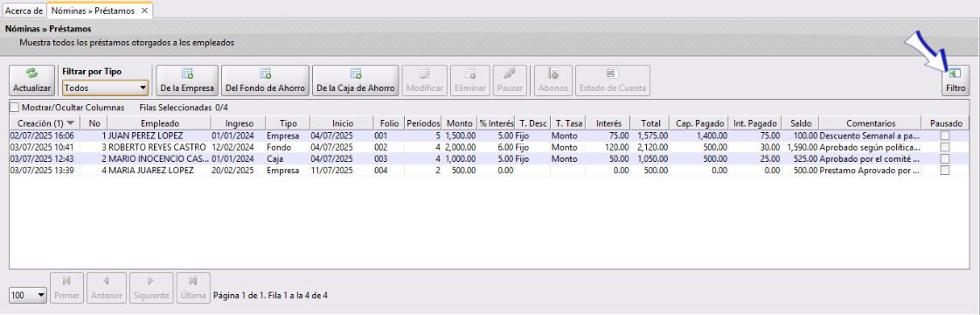Click the Eliminar toolbar button
The height and width of the screenshot is (315, 980).
470,80
